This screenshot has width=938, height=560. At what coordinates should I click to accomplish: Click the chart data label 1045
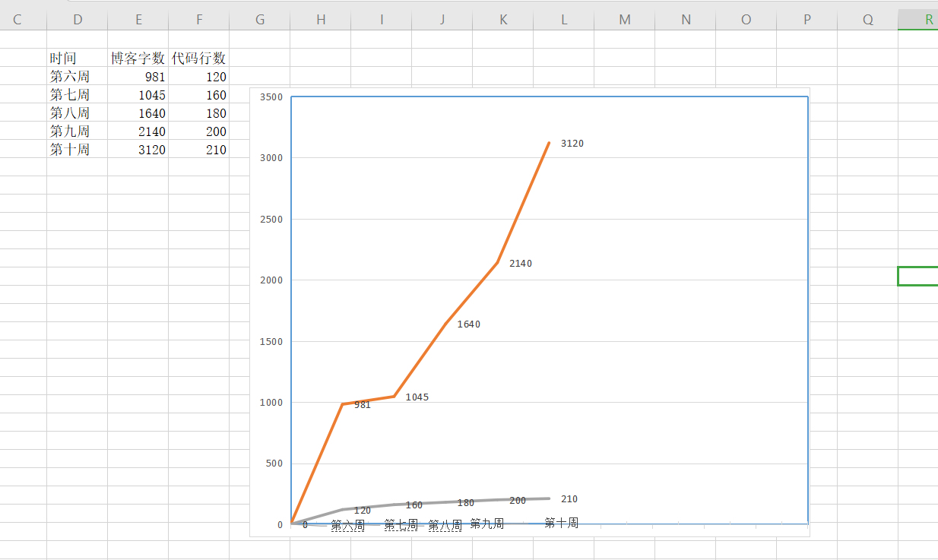coord(417,397)
